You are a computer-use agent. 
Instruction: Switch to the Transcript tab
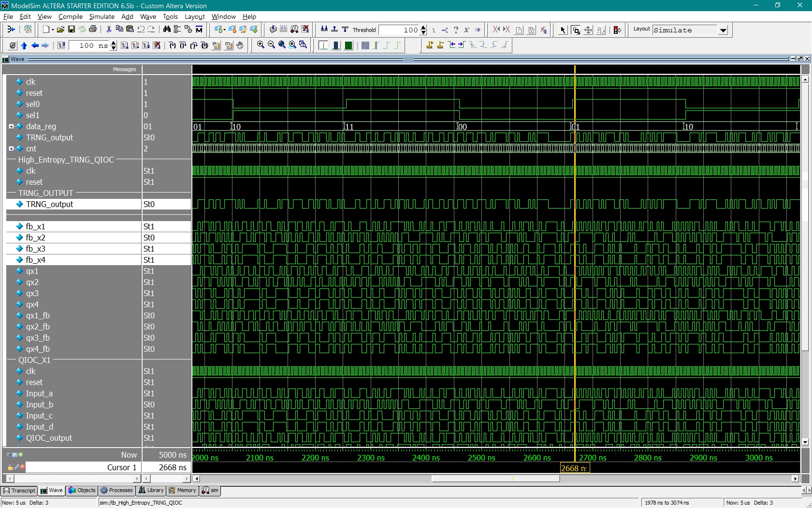coord(19,490)
